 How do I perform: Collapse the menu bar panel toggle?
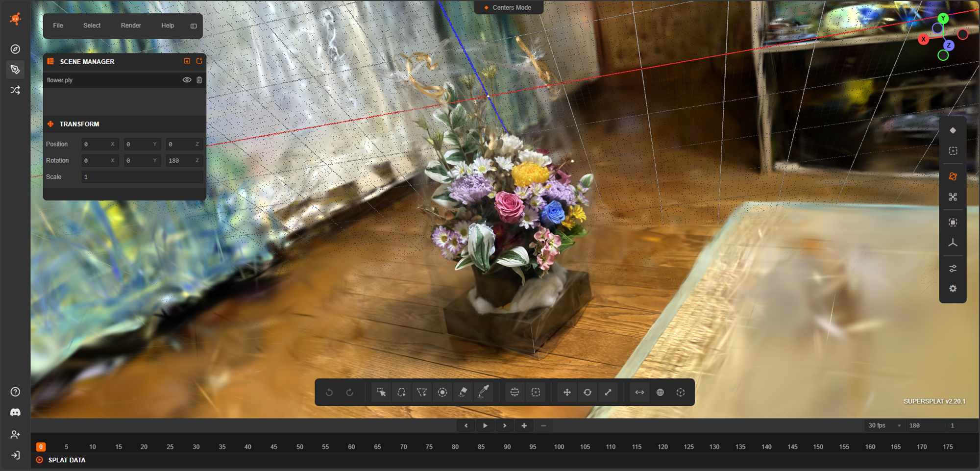coord(194,26)
